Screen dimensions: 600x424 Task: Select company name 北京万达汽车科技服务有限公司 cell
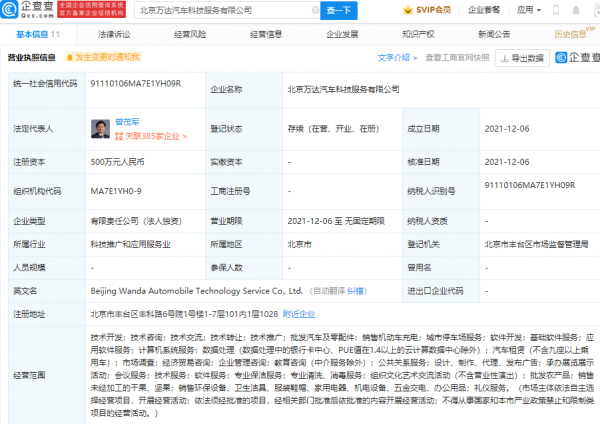(x=343, y=90)
